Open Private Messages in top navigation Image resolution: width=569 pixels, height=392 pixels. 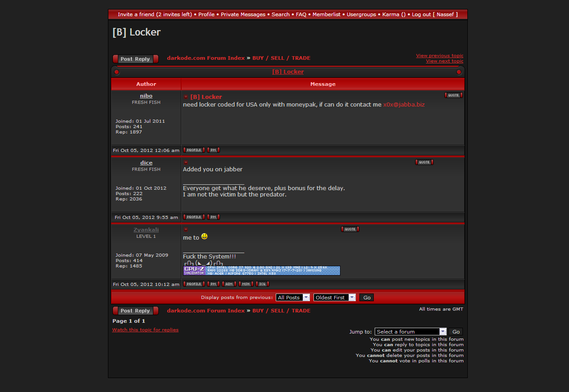click(243, 14)
